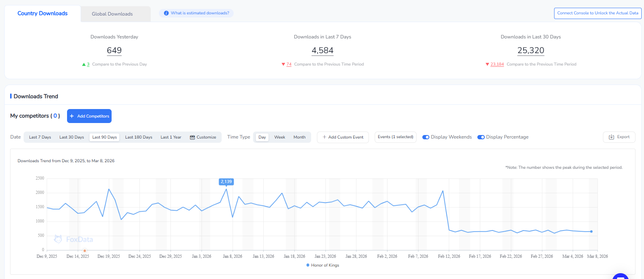644x279 pixels.
Task: Select the Country Downloads tab
Action: pyautogui.click(x=42, y=14)
